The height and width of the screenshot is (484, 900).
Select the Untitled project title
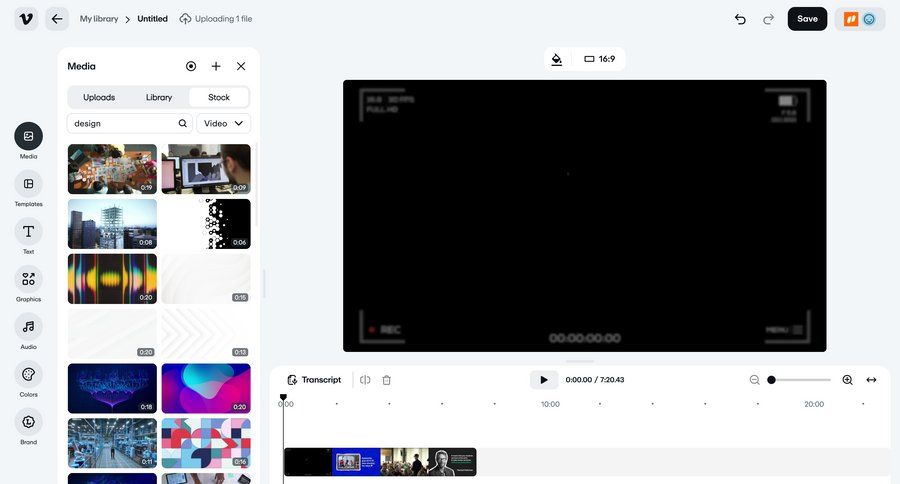click(152, 19)
